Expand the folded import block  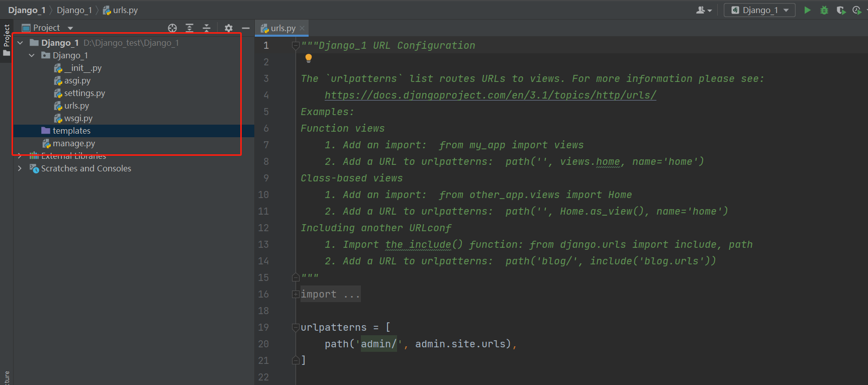coord(296,294)
